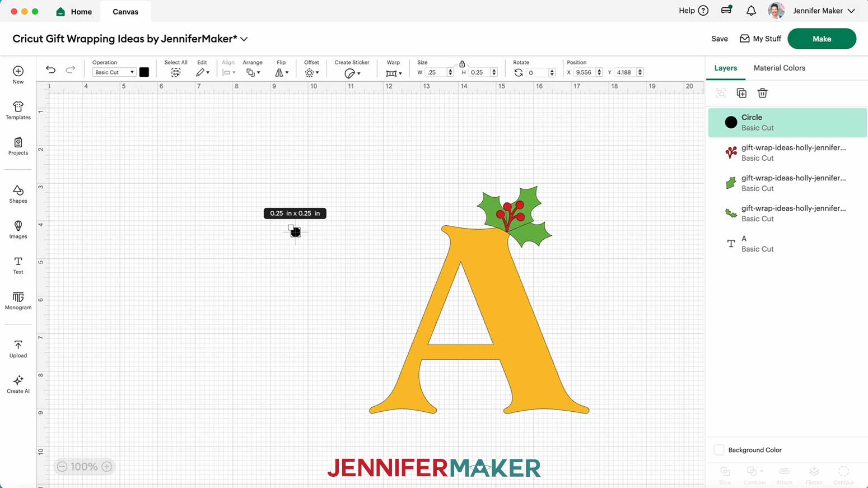
Task: Toggle the size aspect-ratio lock
Action: click(x=462, y=64)
